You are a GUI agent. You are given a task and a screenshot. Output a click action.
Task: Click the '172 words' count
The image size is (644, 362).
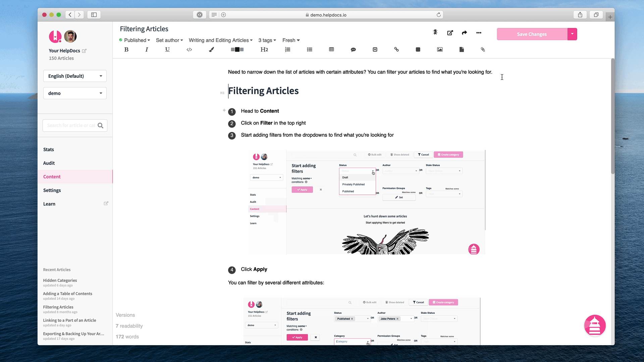(x=127, y=337)
